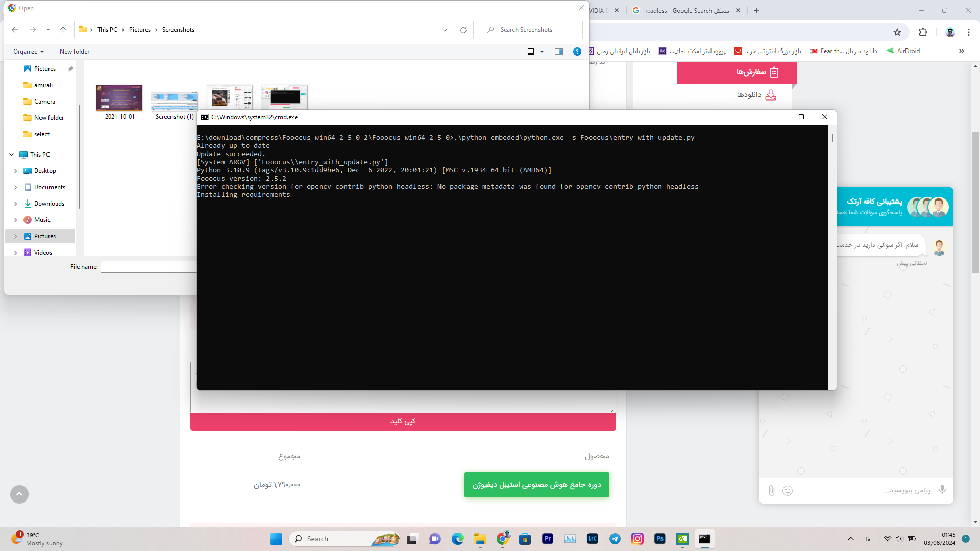Click bookmark star in Chrome toolbar
The image size is (980, 551).
point(897,32)
